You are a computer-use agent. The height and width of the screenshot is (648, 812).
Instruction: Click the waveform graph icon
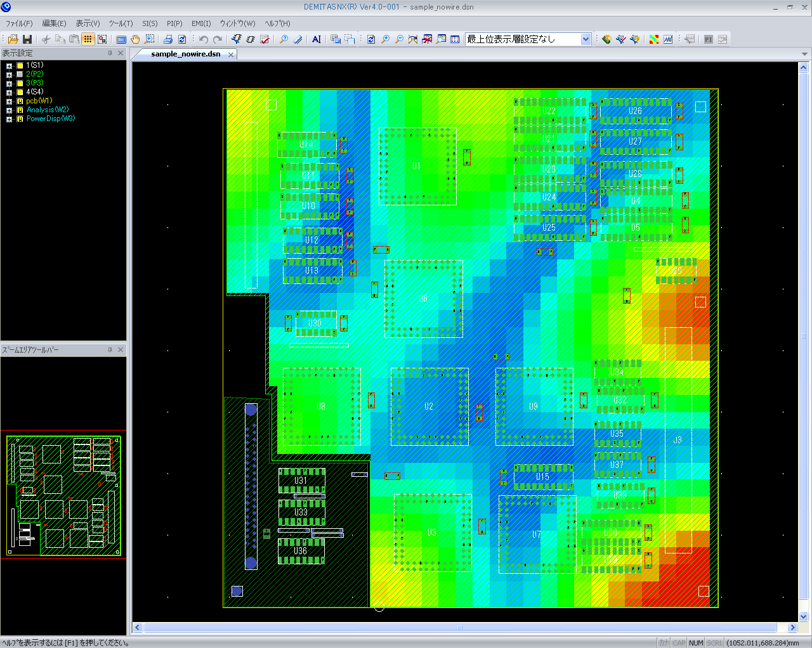(668, 39)
